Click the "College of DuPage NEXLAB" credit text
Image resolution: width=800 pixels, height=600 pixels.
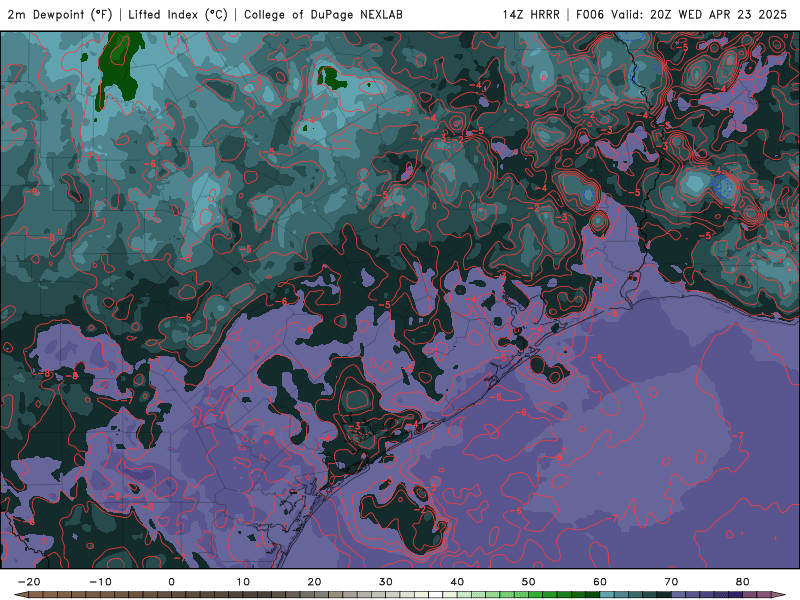(x=323, y=15)
